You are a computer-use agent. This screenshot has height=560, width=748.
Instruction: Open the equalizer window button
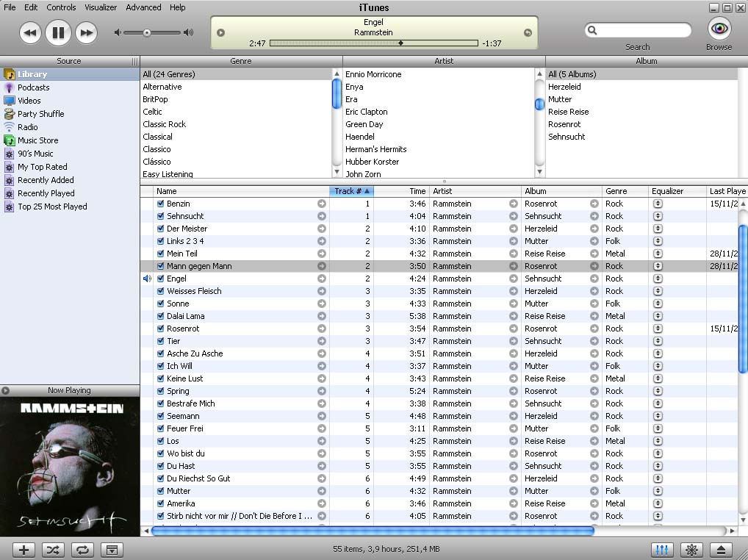click(662, 550)
